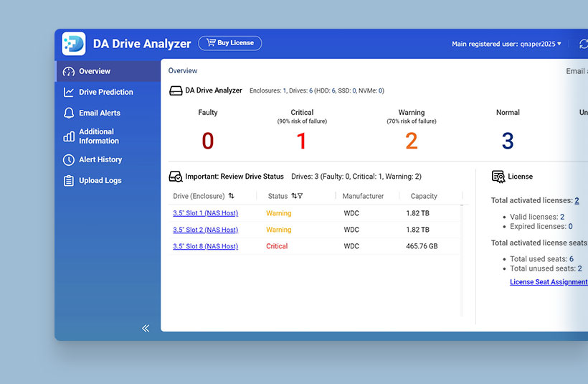Navigate to Email Alerts
This screenshot has height=384, width=588.
coord(100,113)
